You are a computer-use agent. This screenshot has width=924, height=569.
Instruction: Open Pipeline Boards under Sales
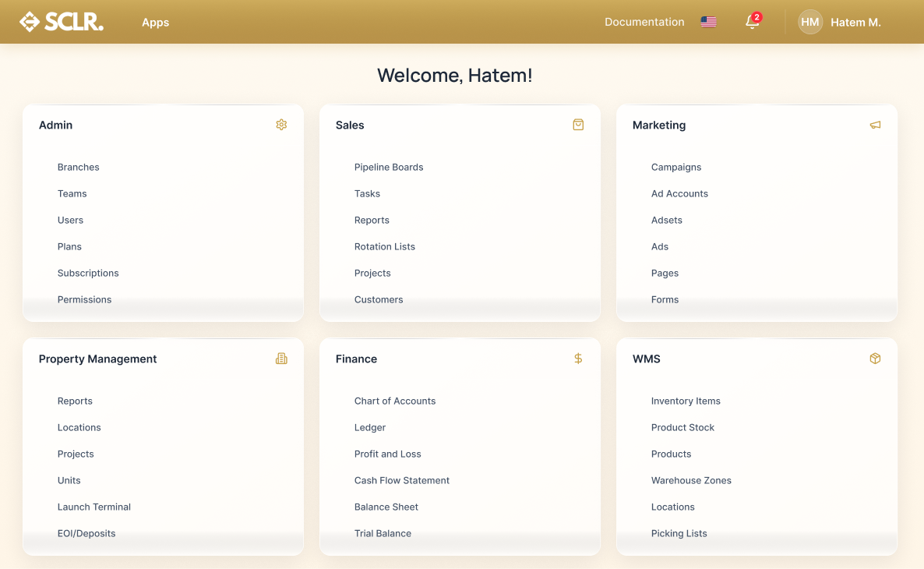pos(389,167)
